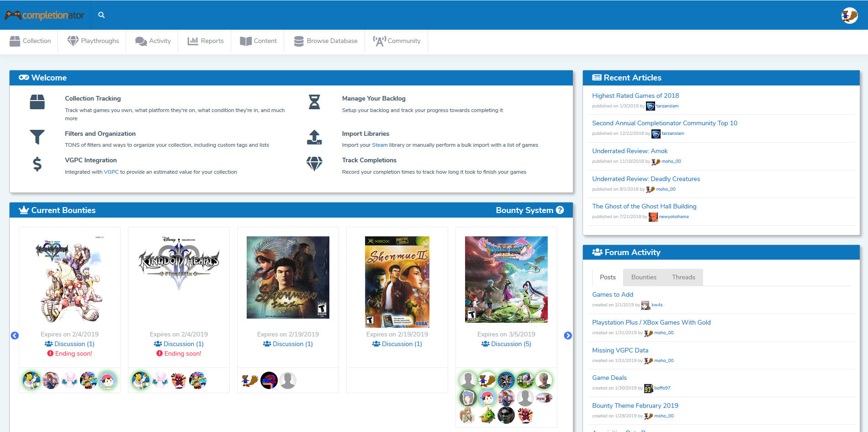
Task: Open the Community menu
Action: [397, 41]
